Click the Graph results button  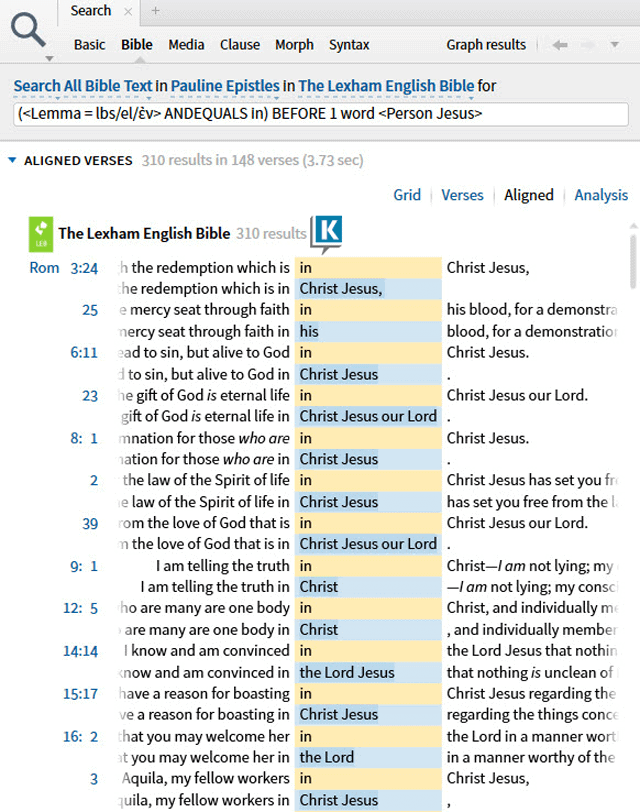pyautogui.click(x=486, y=45)
